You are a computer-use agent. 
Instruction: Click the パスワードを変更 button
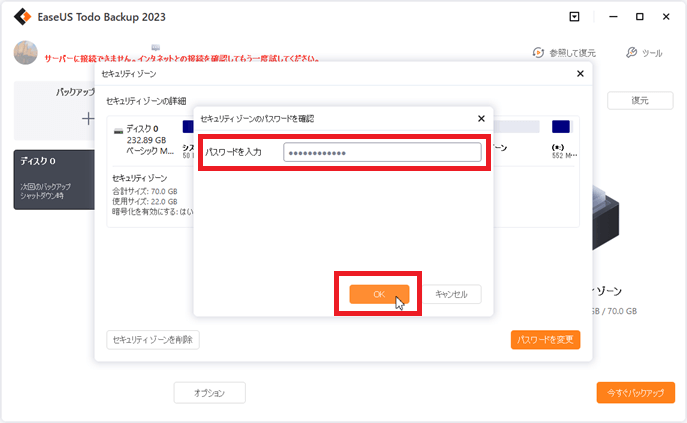click(545, 340)
